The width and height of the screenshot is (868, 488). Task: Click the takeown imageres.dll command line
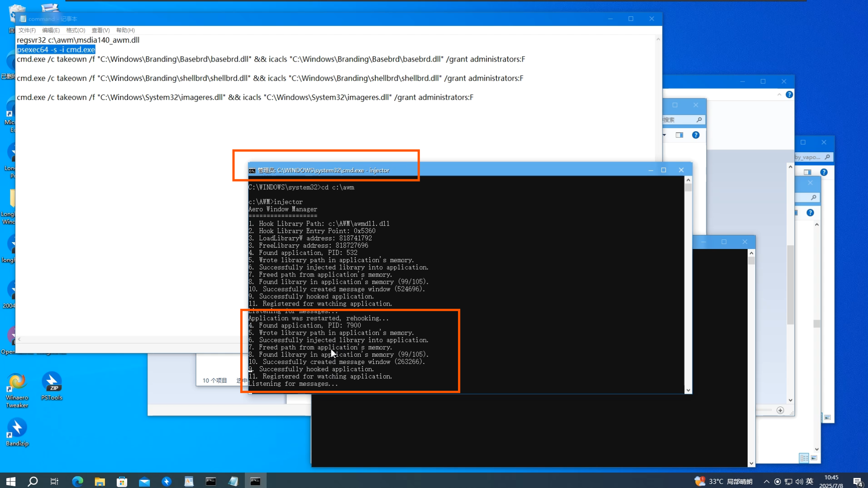click(245, 97)
